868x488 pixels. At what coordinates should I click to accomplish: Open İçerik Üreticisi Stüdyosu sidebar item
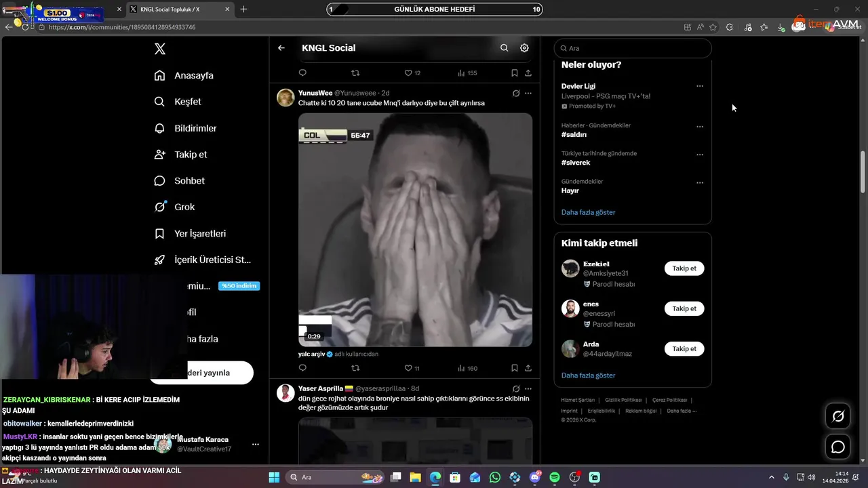click(x=203, y=260)
